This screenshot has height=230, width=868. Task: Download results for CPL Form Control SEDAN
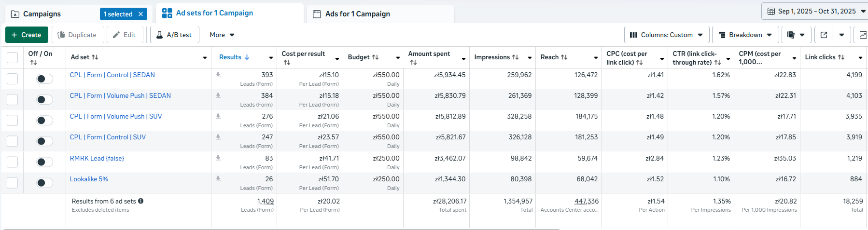(218, 74)
